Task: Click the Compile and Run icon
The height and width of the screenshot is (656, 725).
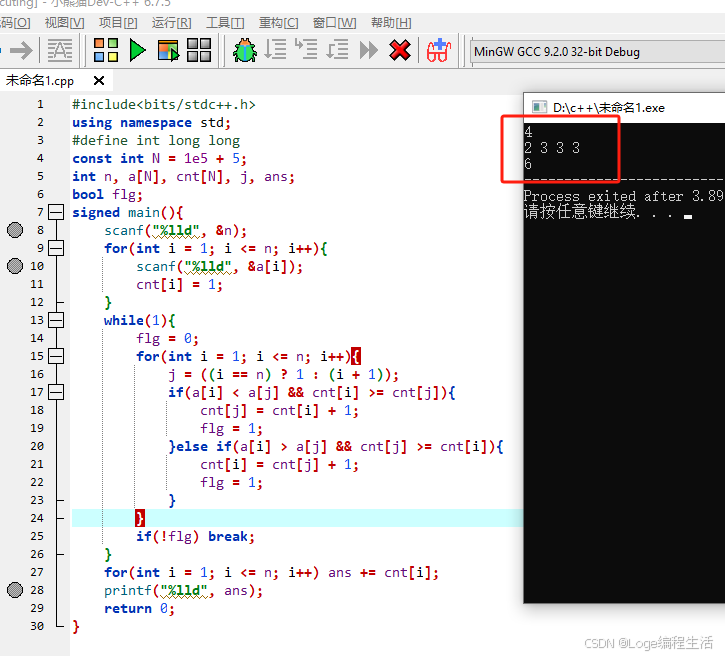Action: 168,50
